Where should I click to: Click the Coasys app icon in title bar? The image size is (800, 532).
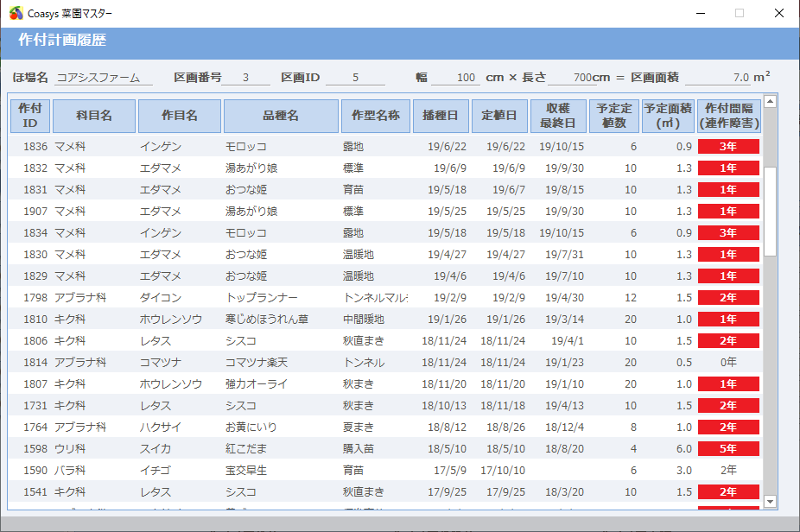pos(16,13)
